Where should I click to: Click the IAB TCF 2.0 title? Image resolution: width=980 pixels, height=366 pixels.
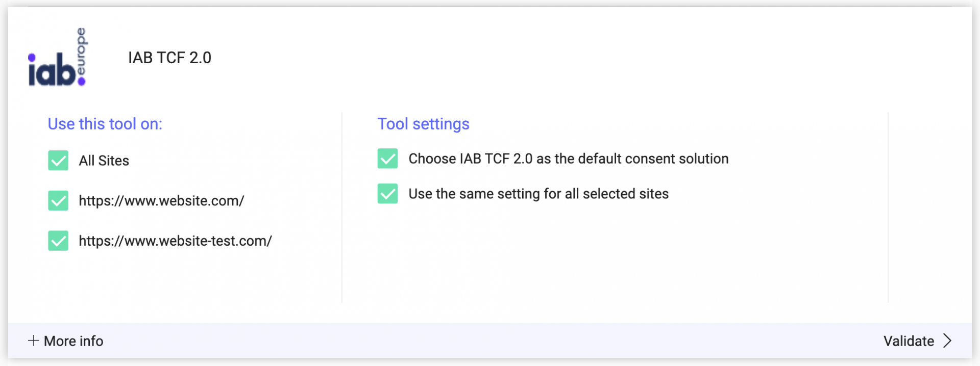tap(169, 58)
